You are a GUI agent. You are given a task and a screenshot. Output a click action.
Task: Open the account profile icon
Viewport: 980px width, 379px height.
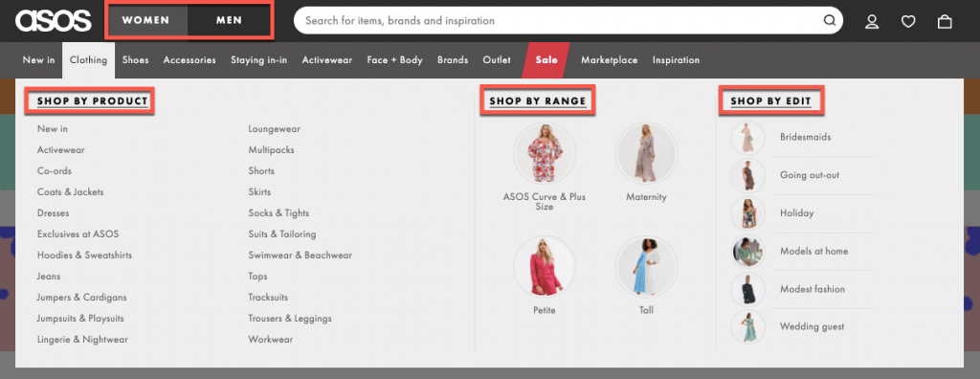tap(872, 22)
